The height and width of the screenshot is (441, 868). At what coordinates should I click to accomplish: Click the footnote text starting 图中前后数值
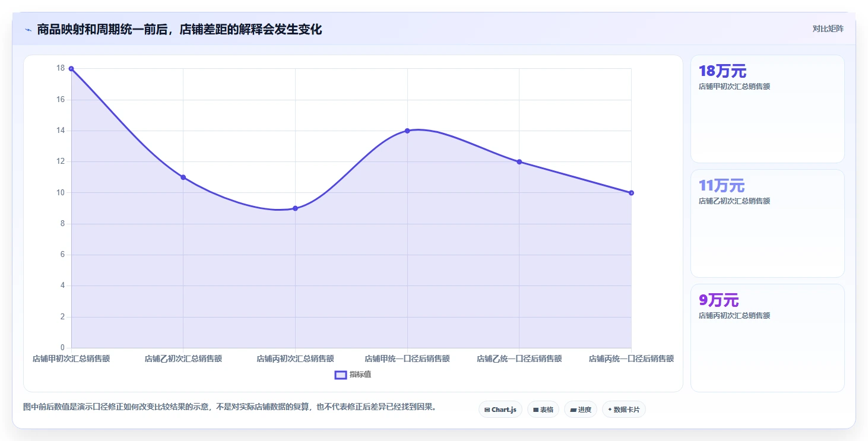[230, 407]
